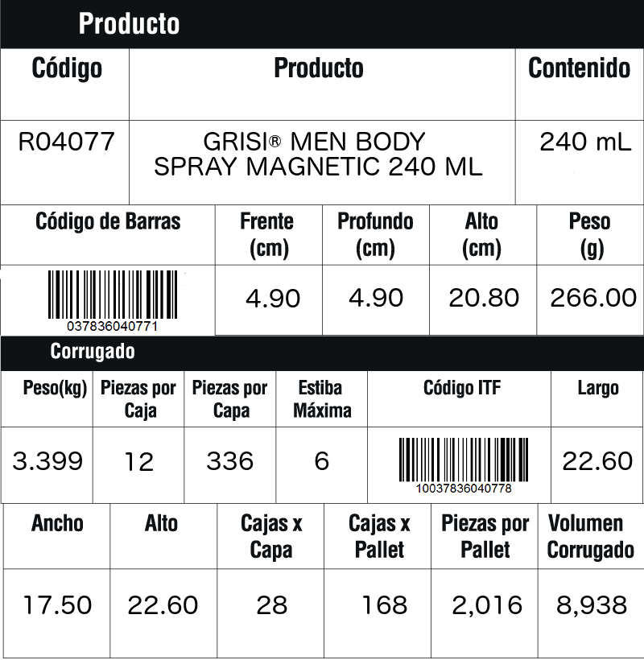Click the Código de Barras column header
This screenshot has width=644, height=660.
tap(108, 222)
